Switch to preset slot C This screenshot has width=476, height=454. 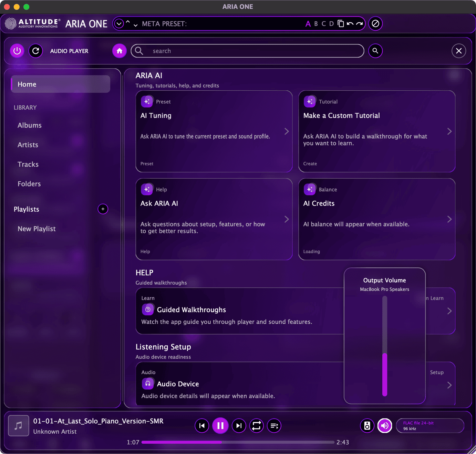click(x=323, y=24)
